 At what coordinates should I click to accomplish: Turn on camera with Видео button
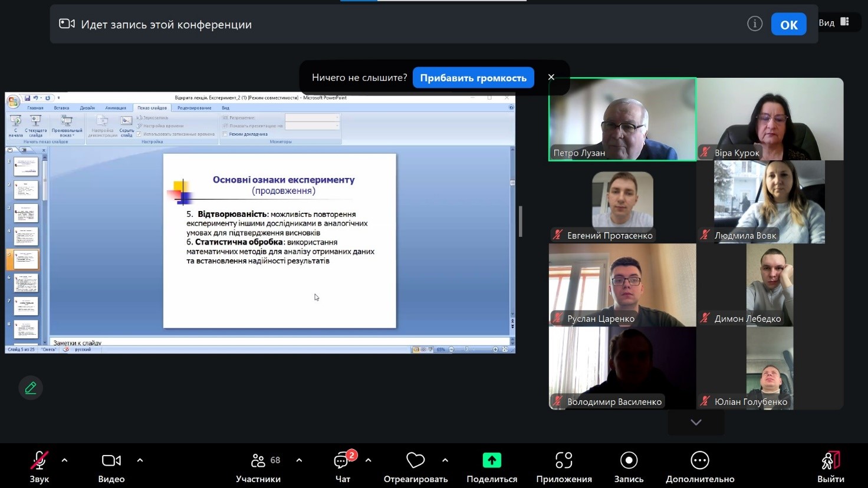tap(111, 461)
